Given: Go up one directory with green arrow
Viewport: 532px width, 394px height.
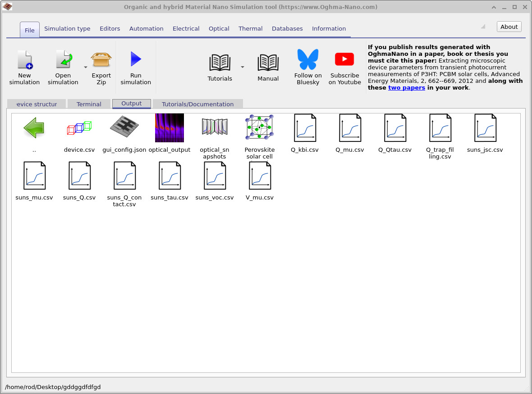Looking at the screenshot, I should pyautogui.click(x=34, y=128).
